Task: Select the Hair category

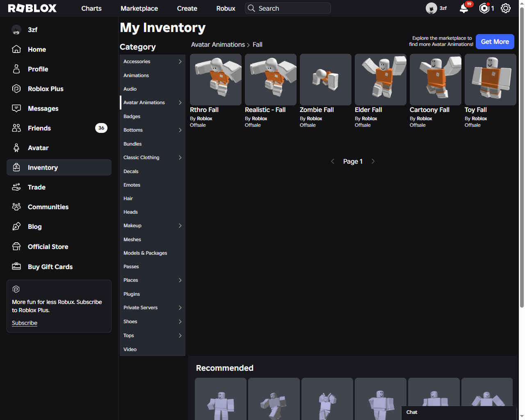Action: [153, 199]
